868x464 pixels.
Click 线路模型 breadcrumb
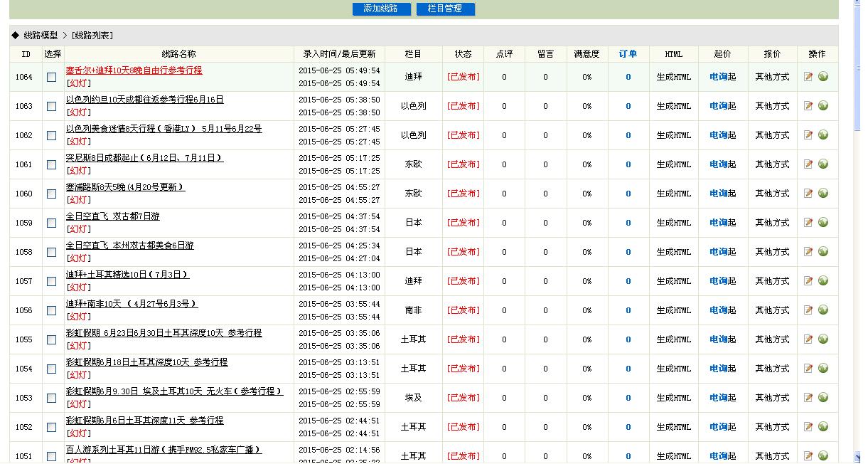pos(41,36)
